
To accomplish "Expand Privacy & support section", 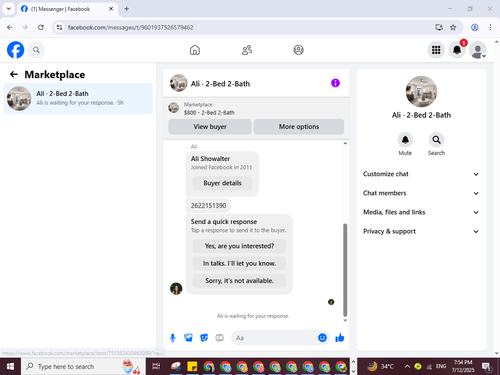I will tap(421, 231).
